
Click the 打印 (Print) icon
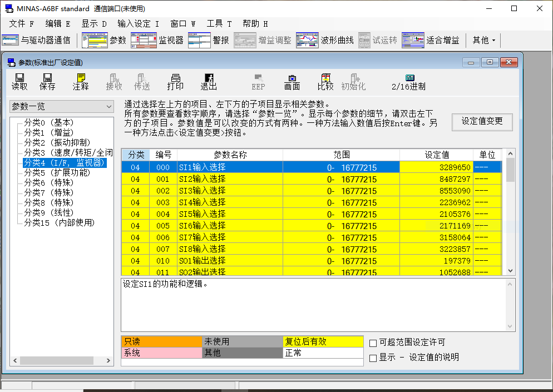pos(175,81)
